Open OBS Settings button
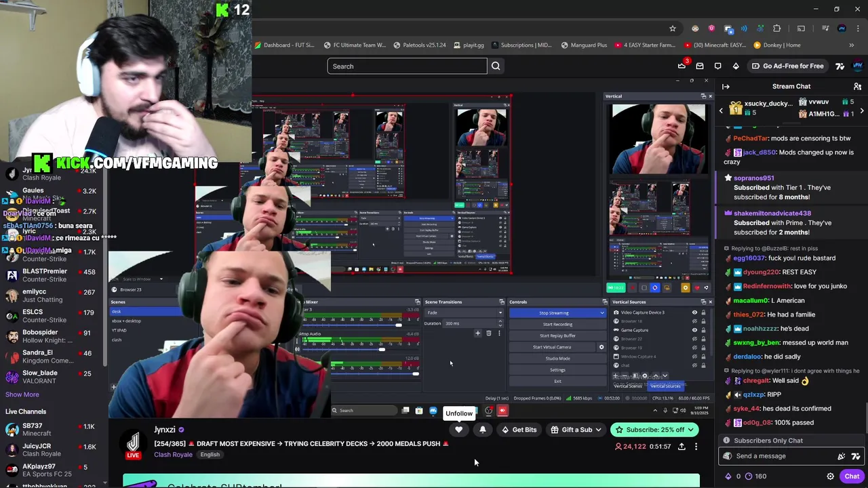This screenshot has height=488, width=868. point(557,370)
